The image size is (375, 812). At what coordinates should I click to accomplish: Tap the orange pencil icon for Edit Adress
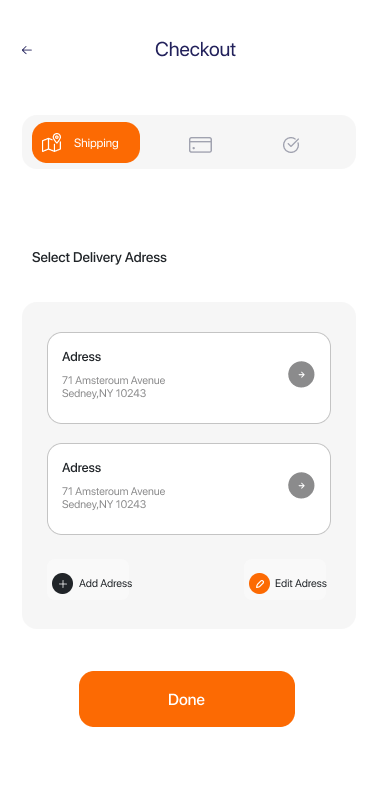click(259, 584)
